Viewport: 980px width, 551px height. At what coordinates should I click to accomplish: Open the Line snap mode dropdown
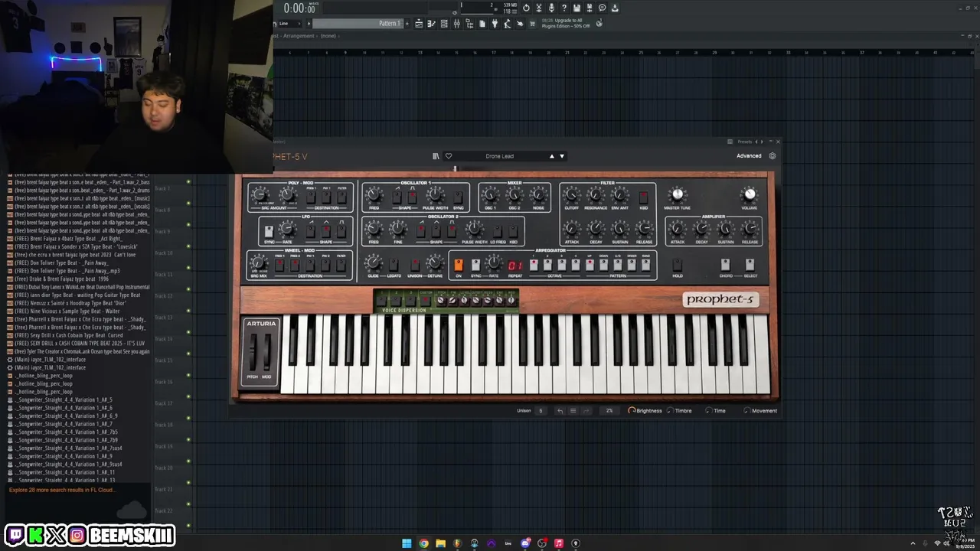[x=290, y=24]
